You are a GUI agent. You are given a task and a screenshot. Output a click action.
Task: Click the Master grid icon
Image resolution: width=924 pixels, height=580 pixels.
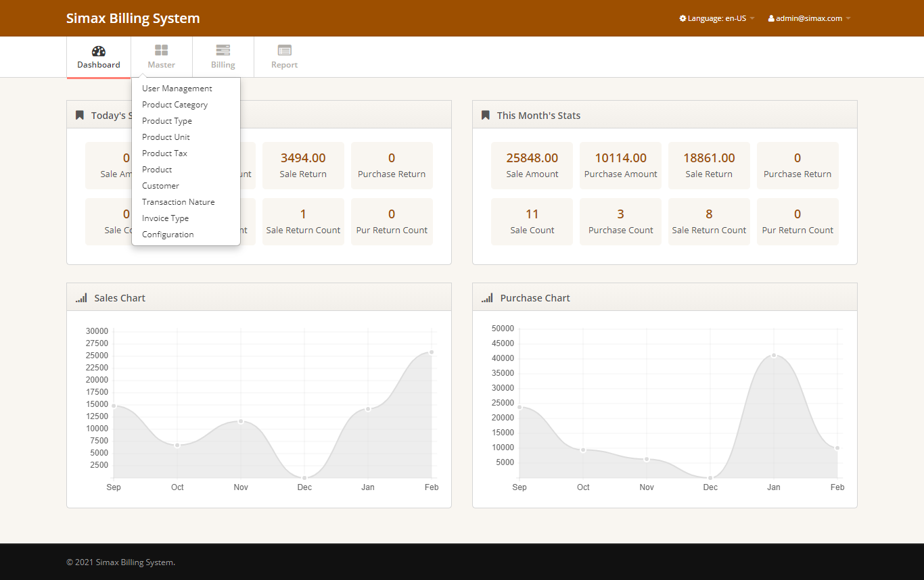pos(161,51)
